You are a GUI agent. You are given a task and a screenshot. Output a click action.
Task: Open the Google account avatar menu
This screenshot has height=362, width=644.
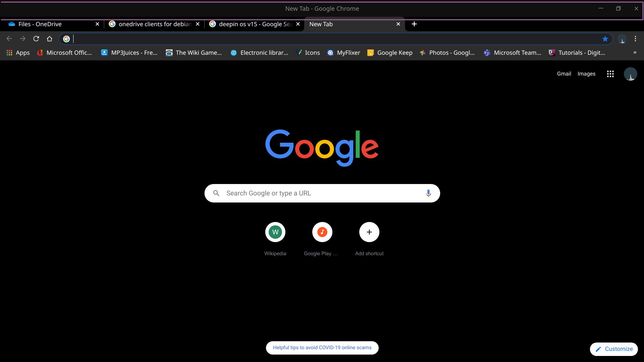coord(630,74)
